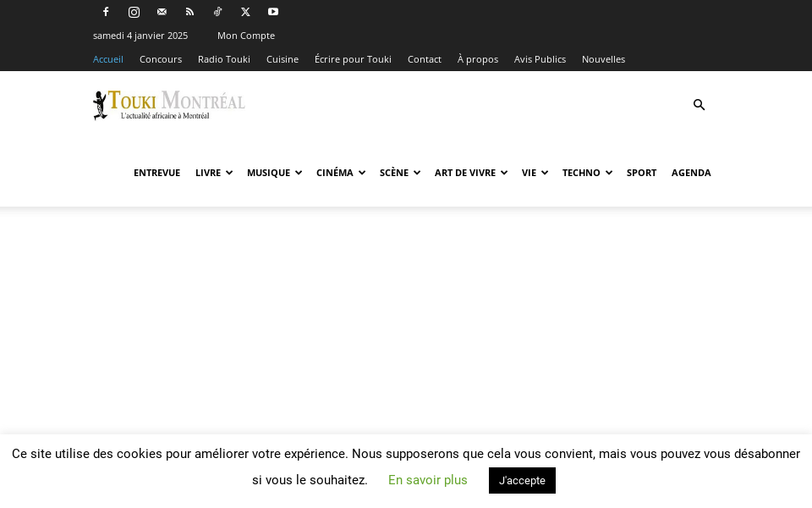The image size is (812, 508).
Task: Expand the Cinéma dropdown menu
Action: point(340,173)
